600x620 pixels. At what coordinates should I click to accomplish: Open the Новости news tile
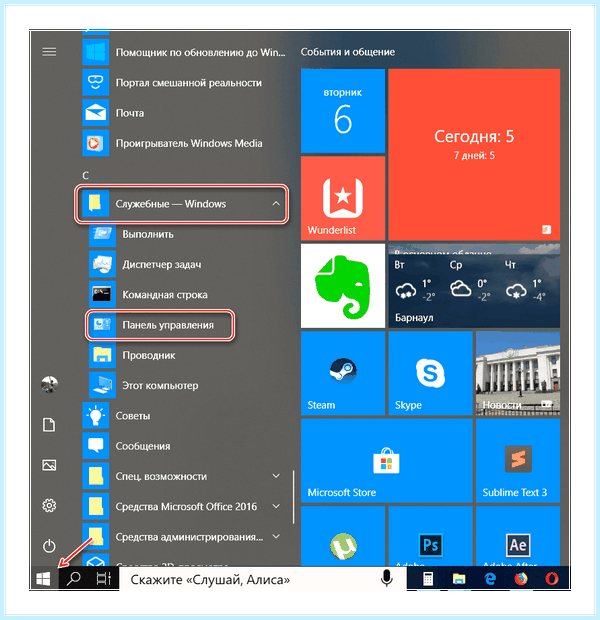(518, 373)
